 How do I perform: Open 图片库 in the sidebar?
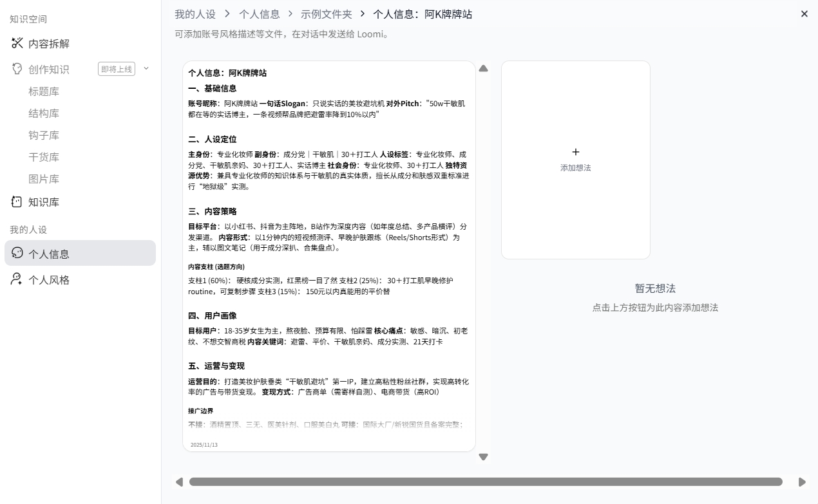point(44,179)
